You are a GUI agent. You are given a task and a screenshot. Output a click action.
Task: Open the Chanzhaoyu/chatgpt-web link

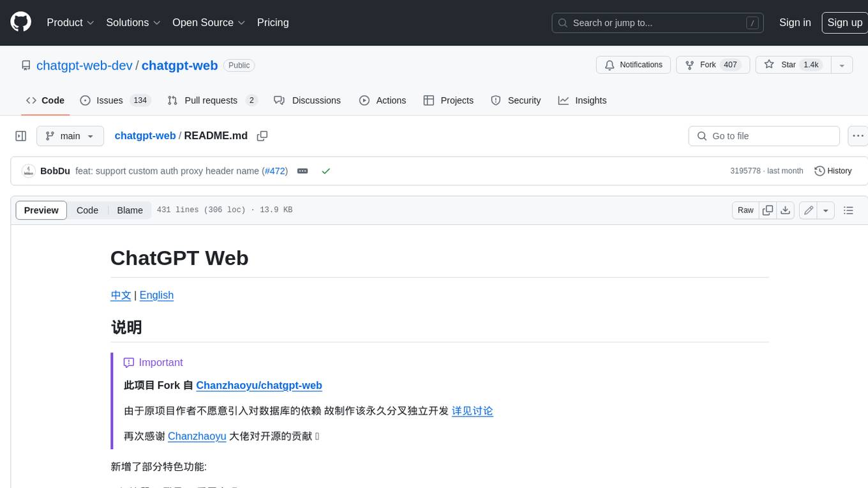[259, 385]
